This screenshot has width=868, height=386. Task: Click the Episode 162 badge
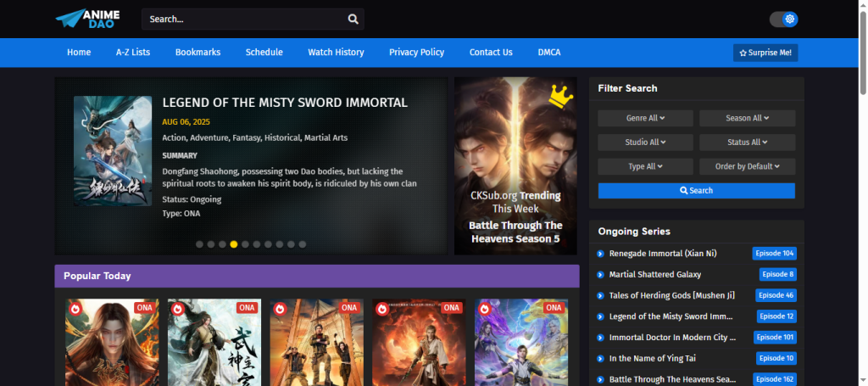[775, 379]
